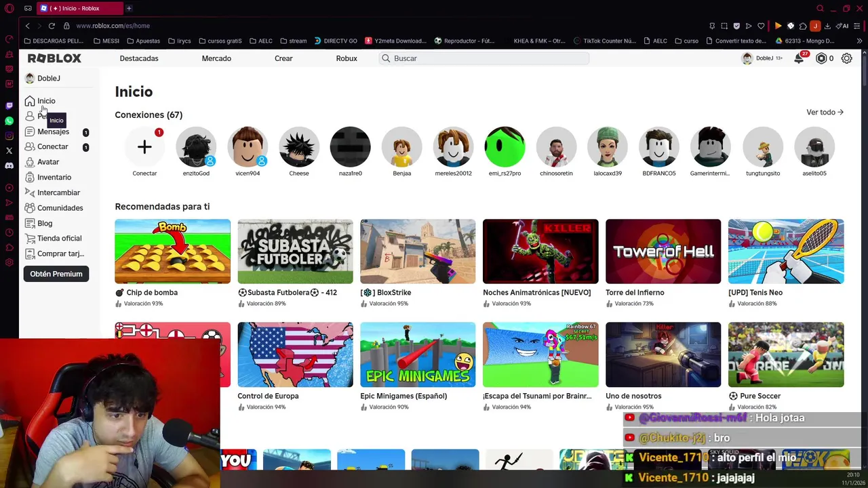Open the Torre del Infierno game thumbnail

tap(663, 251)
